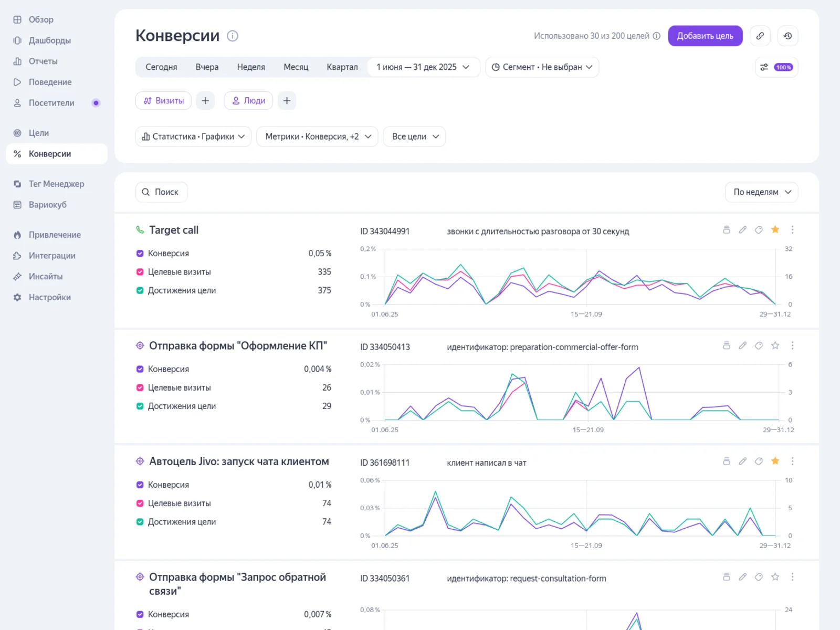Toggle Конверсия checkbox for Автоцель Jivo

click(140, 485)
